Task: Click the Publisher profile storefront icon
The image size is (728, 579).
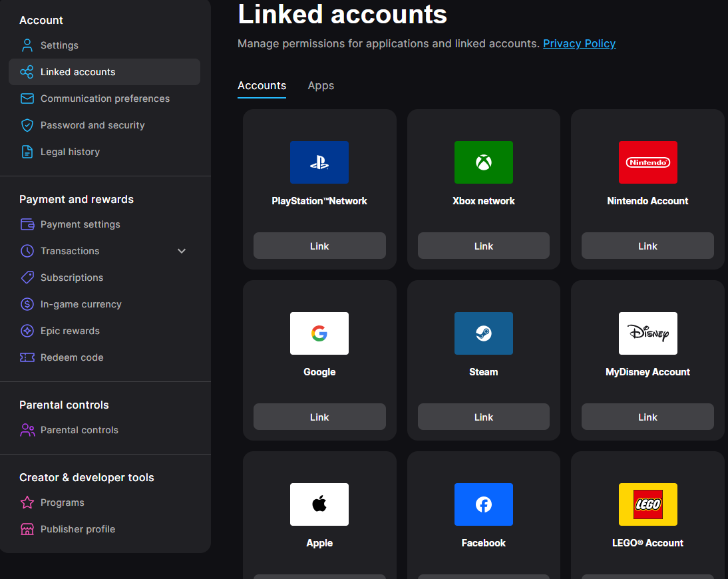Action: 27,529
